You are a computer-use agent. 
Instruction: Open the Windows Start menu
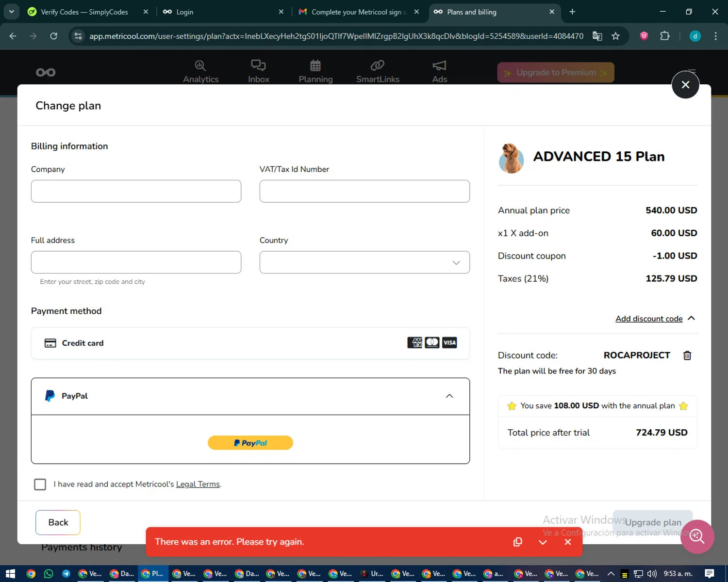[x=10, y=574]
